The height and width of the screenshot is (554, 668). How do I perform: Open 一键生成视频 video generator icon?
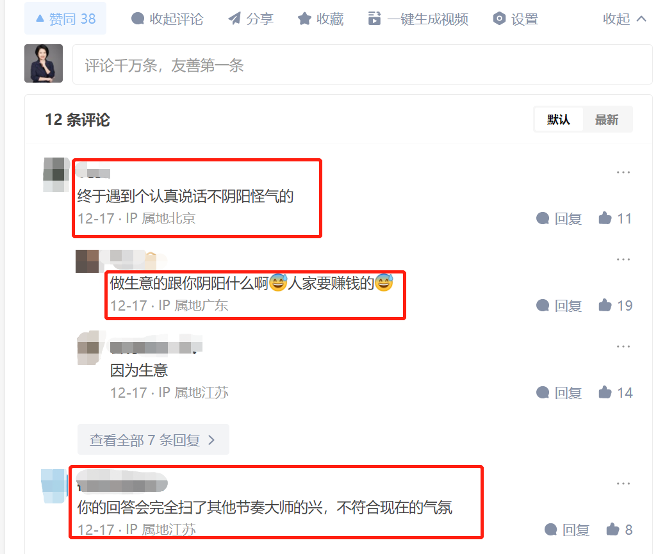tap(374, 19)
